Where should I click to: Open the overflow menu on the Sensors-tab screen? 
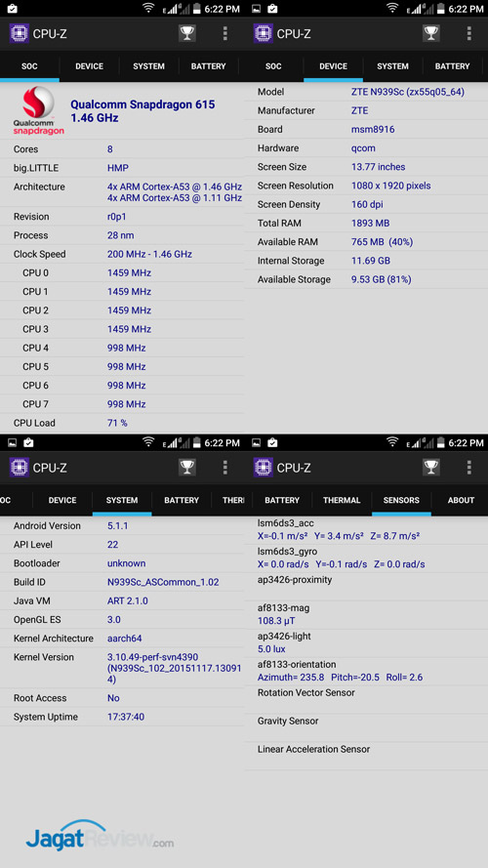coord(468,468)
